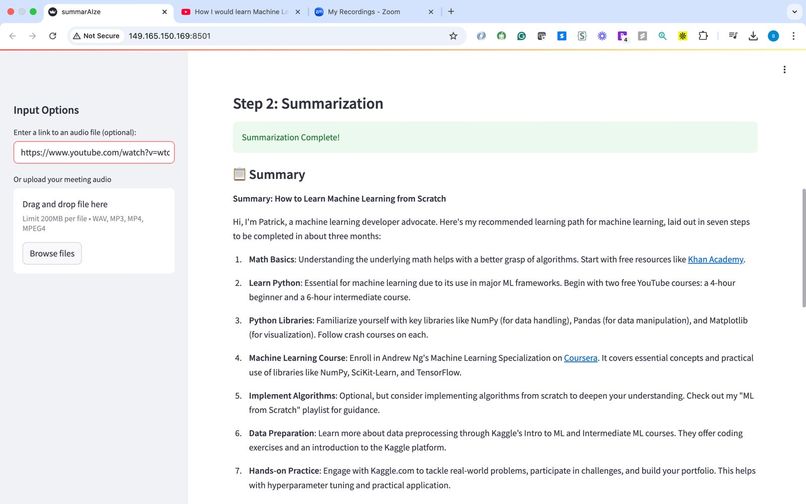Screen dimensions: 806x504
Task: Open the Coursera link
Action: click(580, 358)
